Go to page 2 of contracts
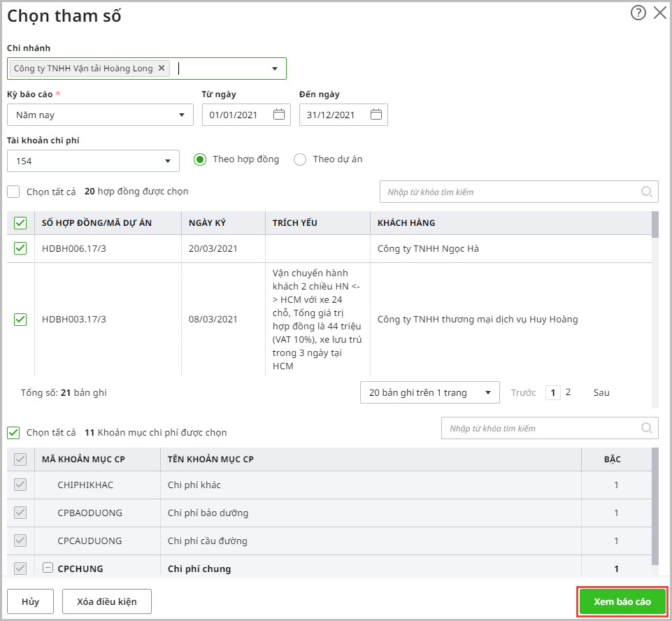This screenshot has width=672, height=621. click(x=568, y=392)
